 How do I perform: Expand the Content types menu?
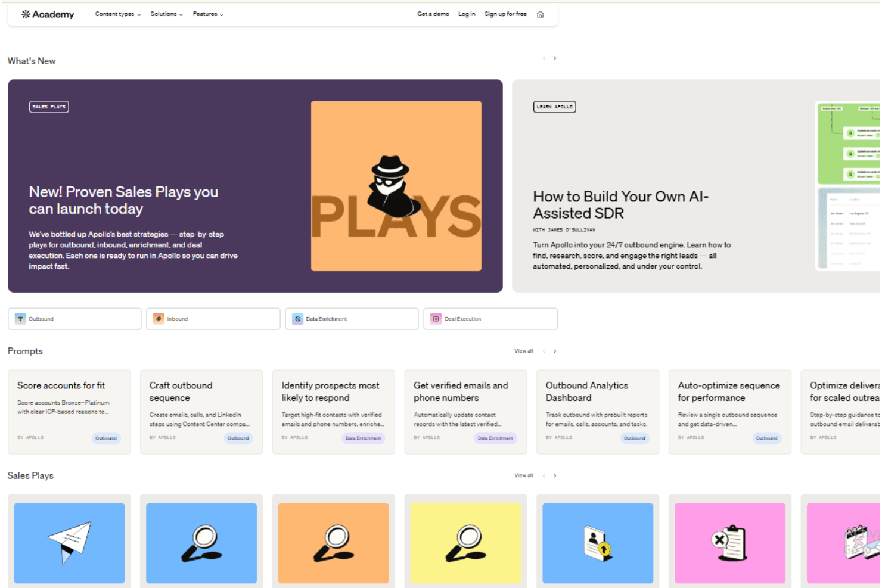pyautogui.click(x=118, y=14)
